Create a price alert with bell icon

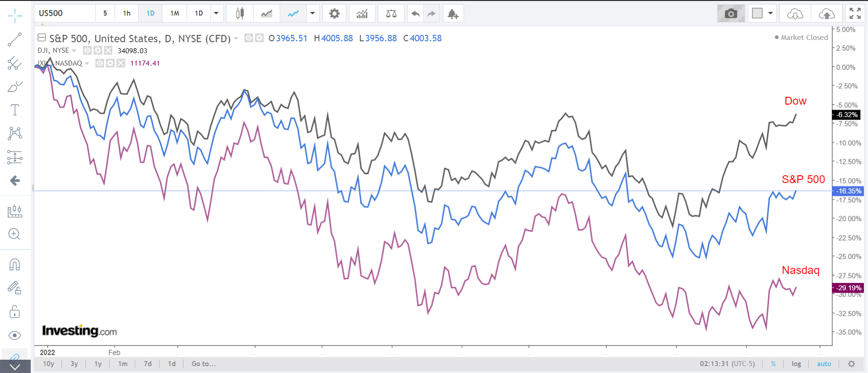tap(453, 13)
